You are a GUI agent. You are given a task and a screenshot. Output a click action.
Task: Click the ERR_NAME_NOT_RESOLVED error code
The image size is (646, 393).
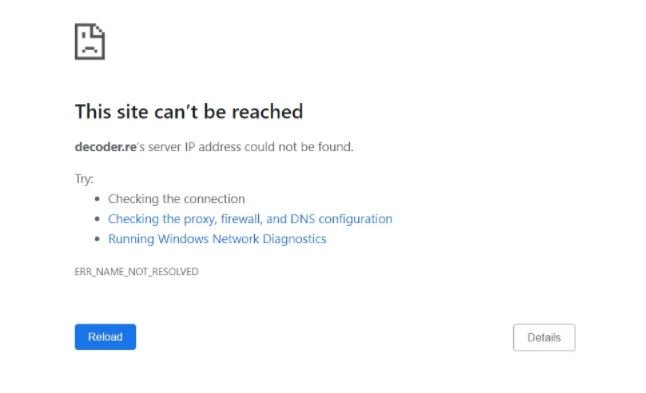point(136,272)
